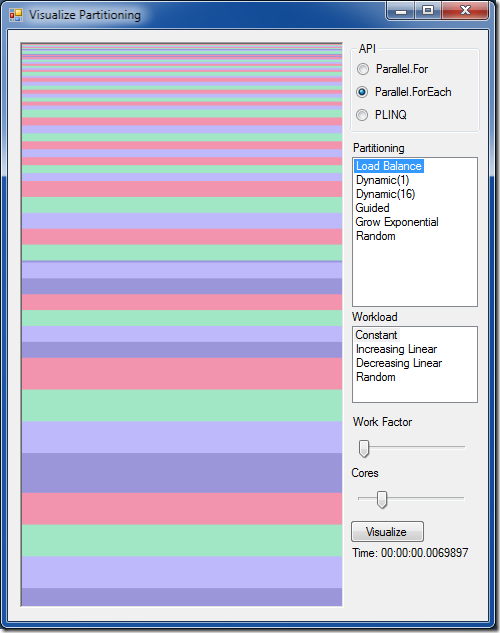Select Grow Exponential partitioning
The image size is (500, 633).
click(397, 222)
